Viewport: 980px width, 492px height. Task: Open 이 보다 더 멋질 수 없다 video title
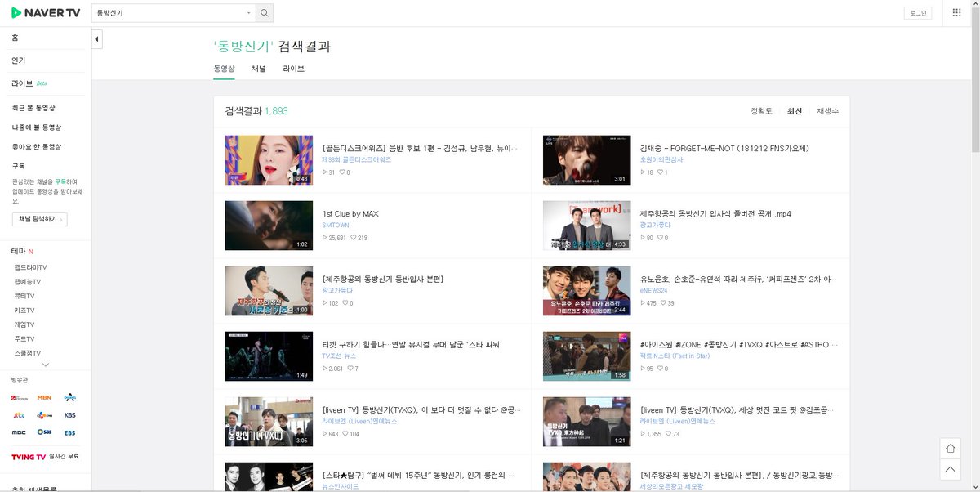pos(421,409)
